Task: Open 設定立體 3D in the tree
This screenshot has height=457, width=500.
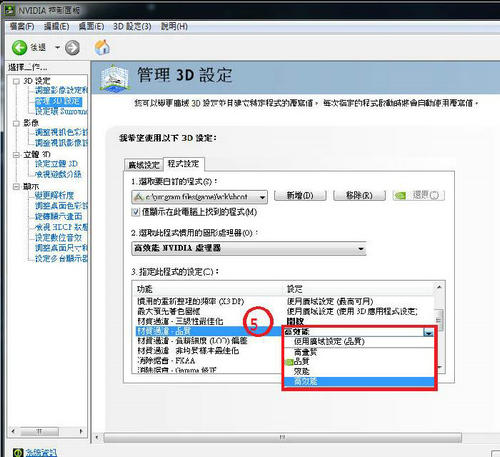Action: (x=56, y=164)
